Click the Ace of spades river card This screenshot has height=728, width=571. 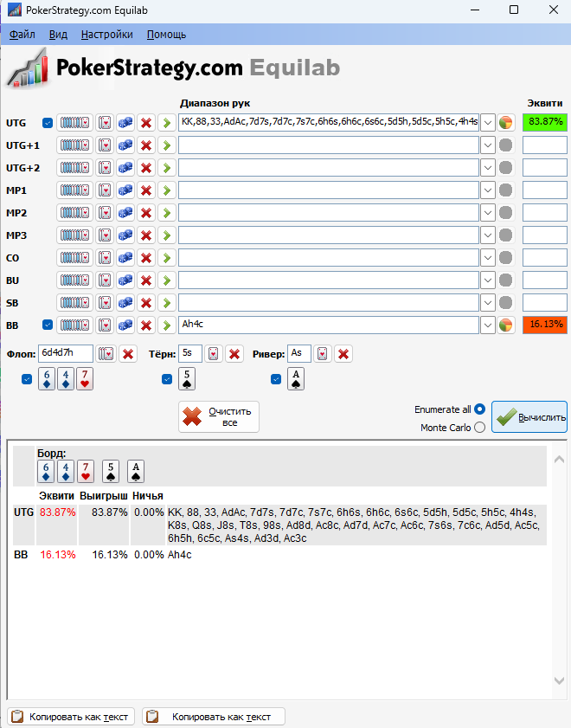[296, 379]
